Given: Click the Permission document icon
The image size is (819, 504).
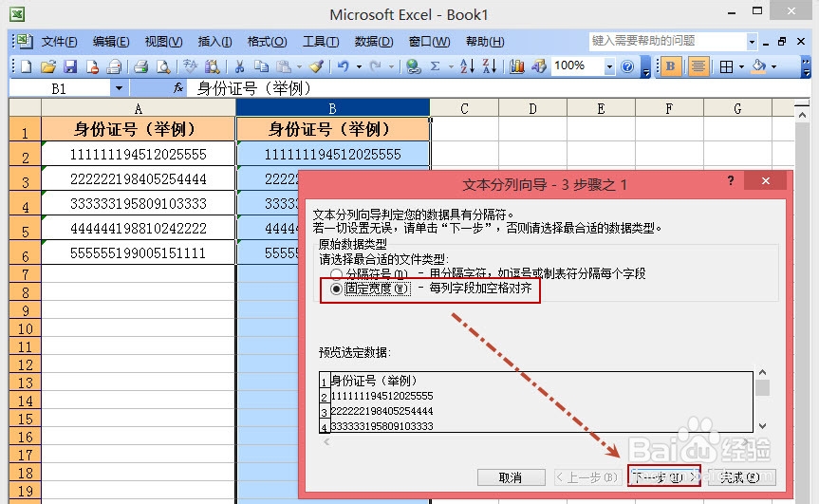Looking at the screenshot, I should tap(92, 66).
